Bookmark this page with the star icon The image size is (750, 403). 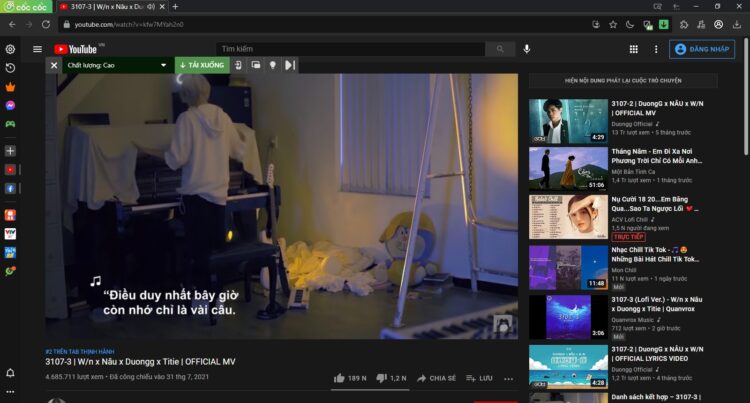coord(613,24)
